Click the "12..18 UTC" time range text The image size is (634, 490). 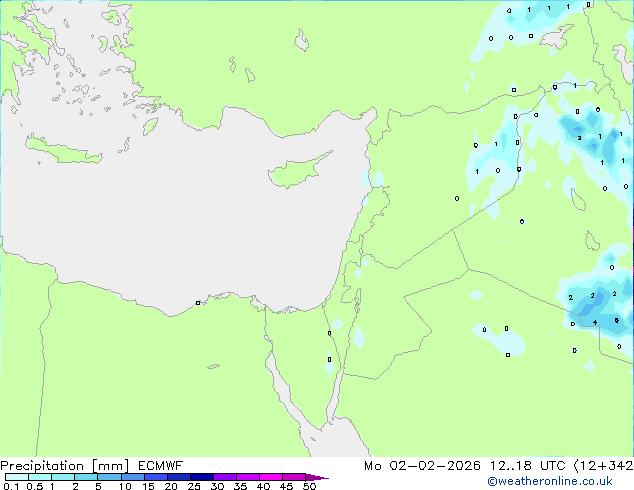(x=527, y=466)
